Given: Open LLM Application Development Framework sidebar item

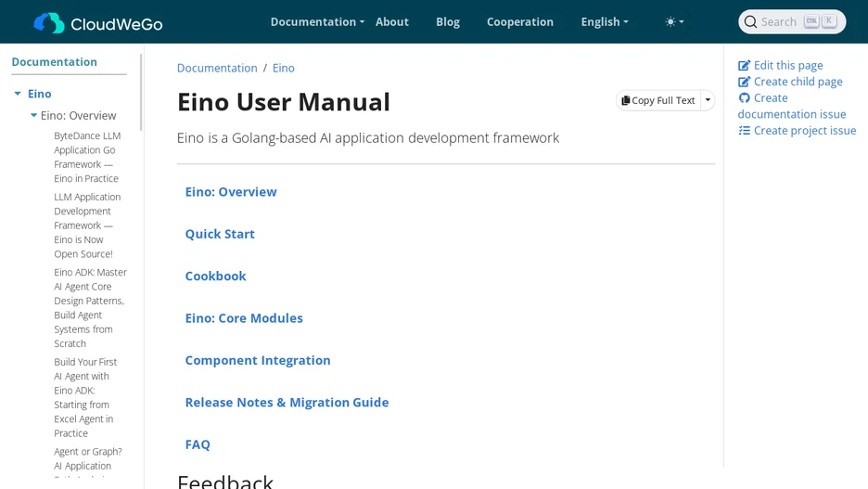Looking at the screenshot, I should [x=87, y=225].
